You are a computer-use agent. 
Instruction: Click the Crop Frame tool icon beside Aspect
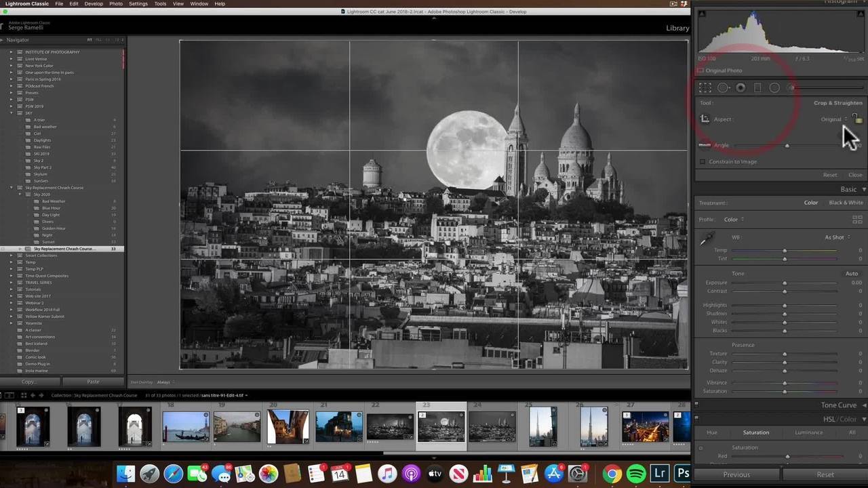point(705,119)
